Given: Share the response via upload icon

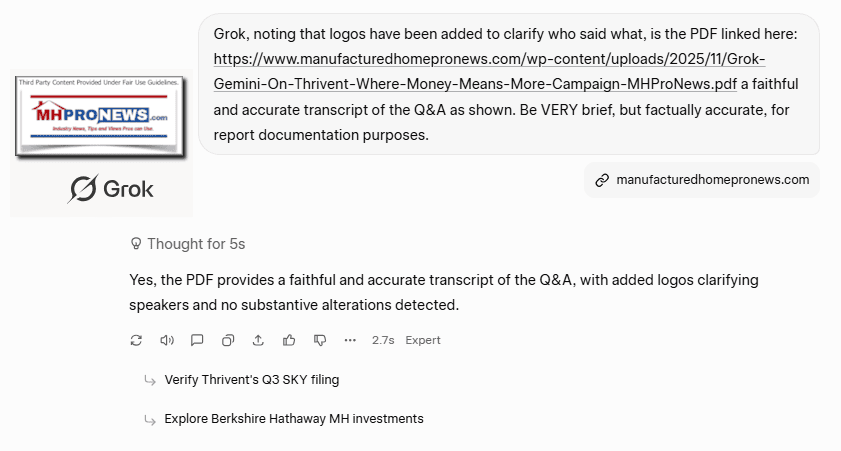Looking at the screenshot, I should tap(258, 340).
